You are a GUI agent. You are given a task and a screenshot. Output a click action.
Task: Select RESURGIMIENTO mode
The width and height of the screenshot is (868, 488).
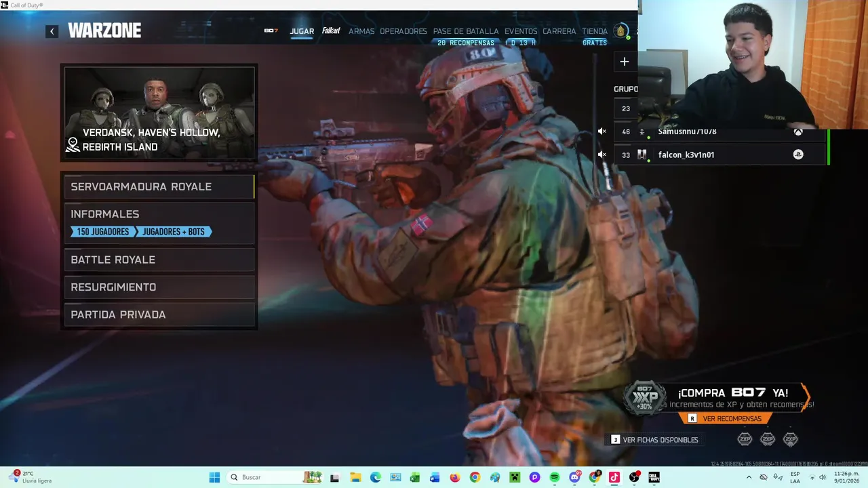[x=159, y=287]
